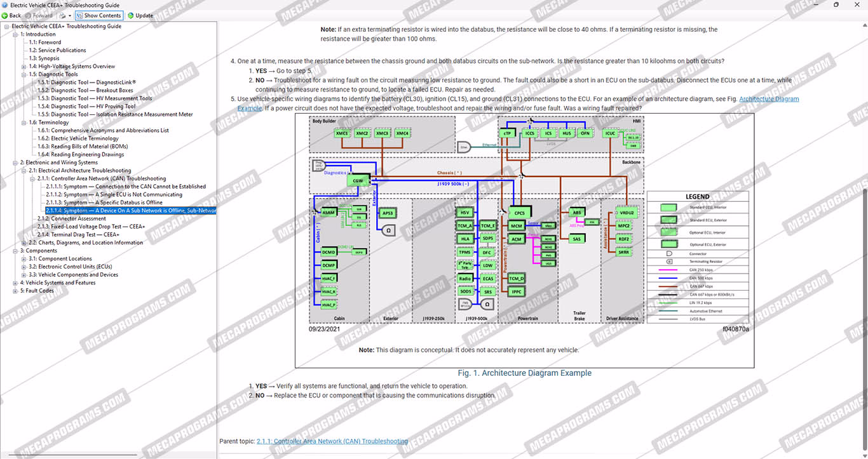
Task: Close the Troubleshooting Guide window
Action: pyautogui.click(x=857, y=4)
